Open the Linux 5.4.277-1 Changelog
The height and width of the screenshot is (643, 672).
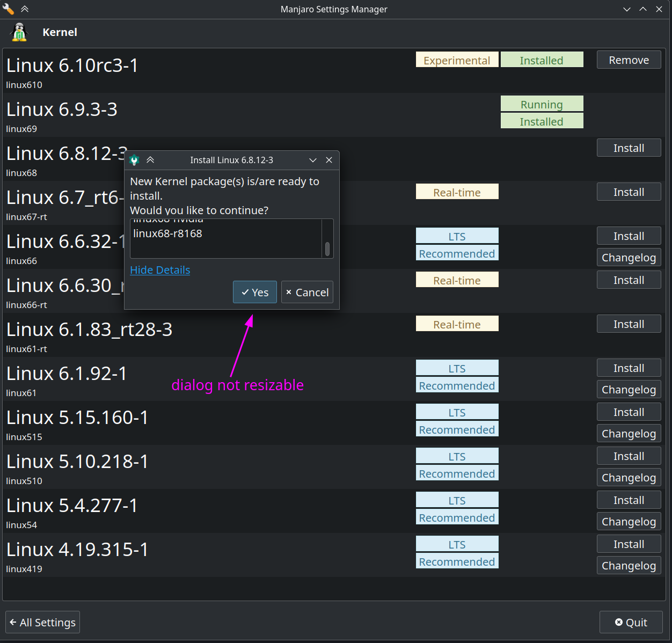click(x=629, y=522)
